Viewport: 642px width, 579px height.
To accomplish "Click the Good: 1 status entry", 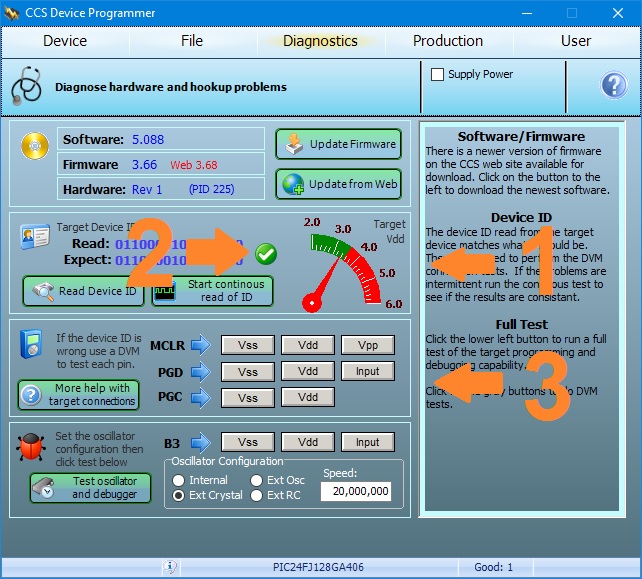I will 493,567.
